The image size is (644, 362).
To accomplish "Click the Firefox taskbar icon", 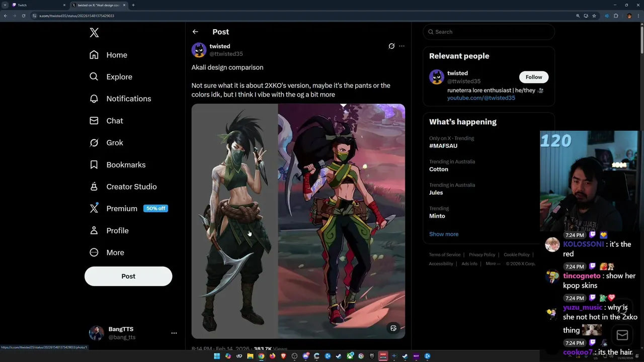I will point(272,356).
